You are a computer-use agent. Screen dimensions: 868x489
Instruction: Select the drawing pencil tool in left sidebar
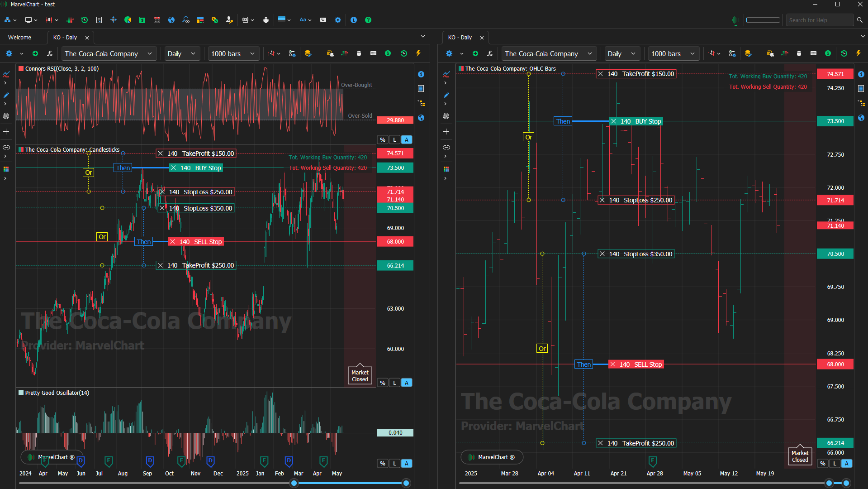click(x=6, y=96)
